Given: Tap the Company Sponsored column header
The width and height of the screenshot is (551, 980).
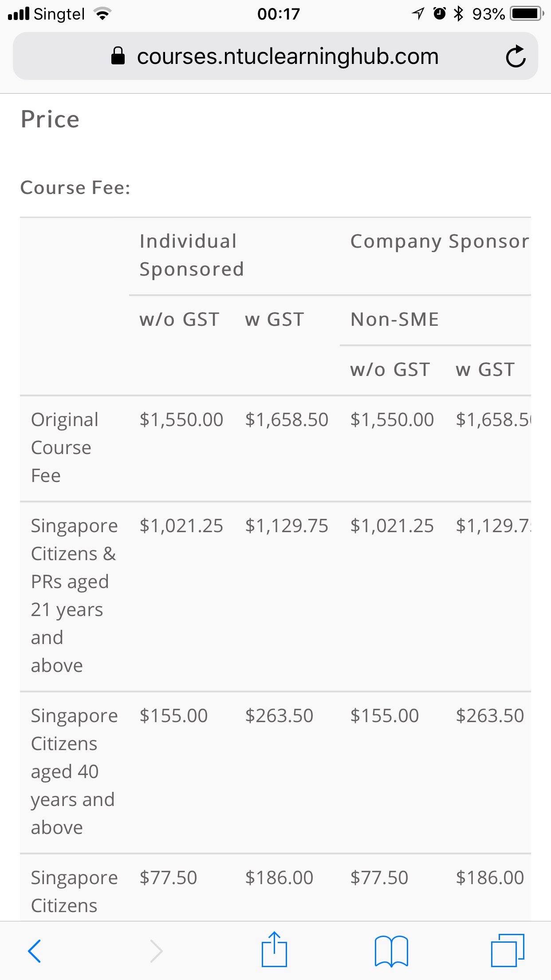Looking at the screenshot, I should (440, 241).
